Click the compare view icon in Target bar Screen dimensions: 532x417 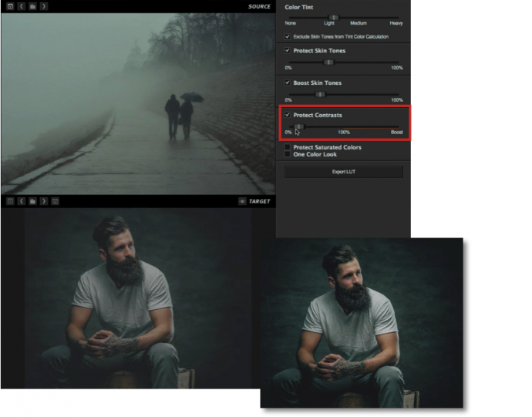pyautogui.click(x=55, y=201)
